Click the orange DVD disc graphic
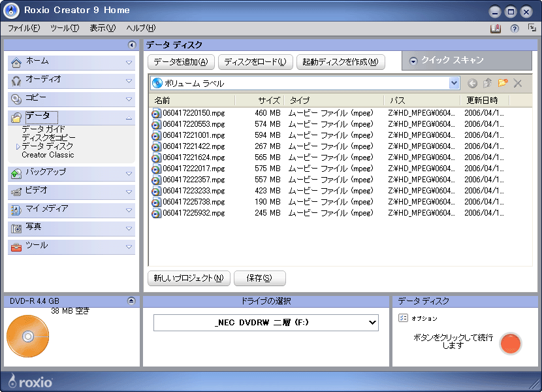The image size is (542, 392). point(27,336)
